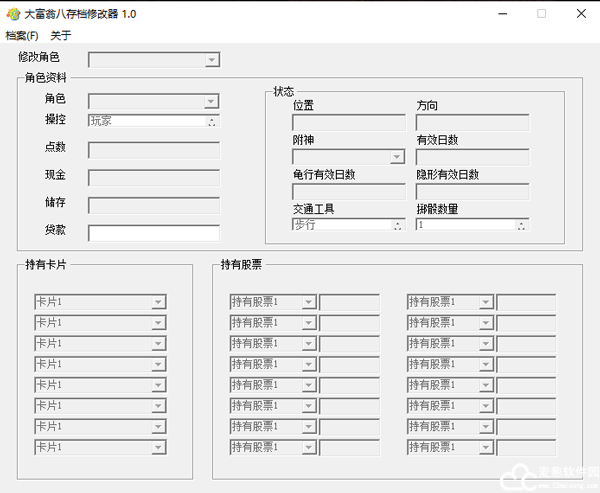Click the 储存 input field
The width and height of the screenshot is (600, 493).
[153, 205]
